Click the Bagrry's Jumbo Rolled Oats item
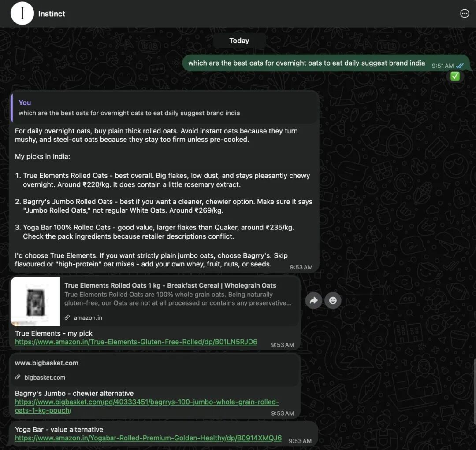Image resolution: width=476 pixels, height=450 pixels. coord(164,206)
